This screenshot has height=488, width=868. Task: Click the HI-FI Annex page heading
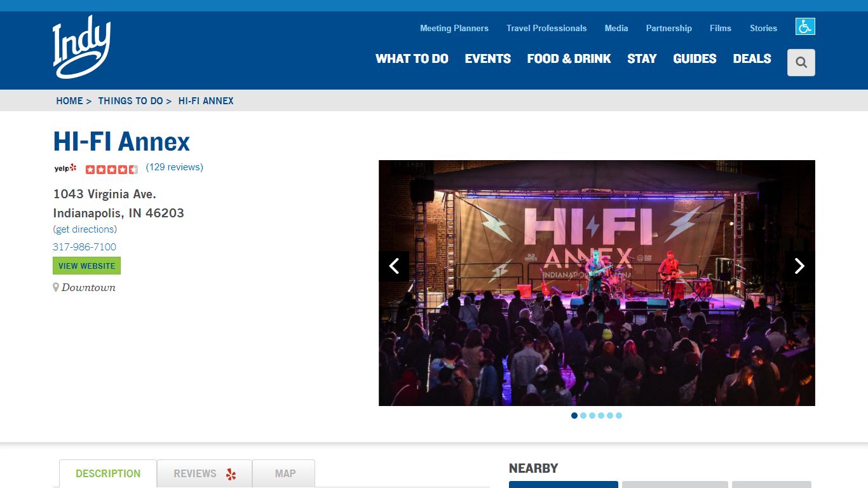click(x=121, y=141)
